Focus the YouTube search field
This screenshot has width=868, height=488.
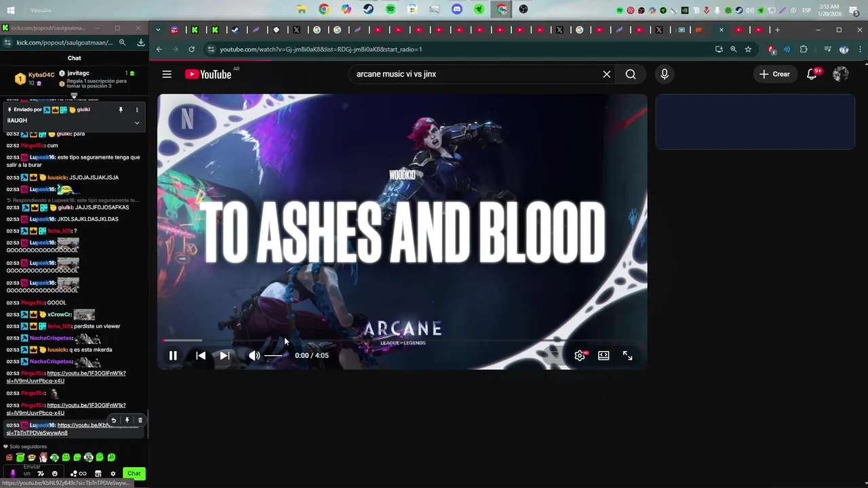pyautogui.click(x=475, y=74)
